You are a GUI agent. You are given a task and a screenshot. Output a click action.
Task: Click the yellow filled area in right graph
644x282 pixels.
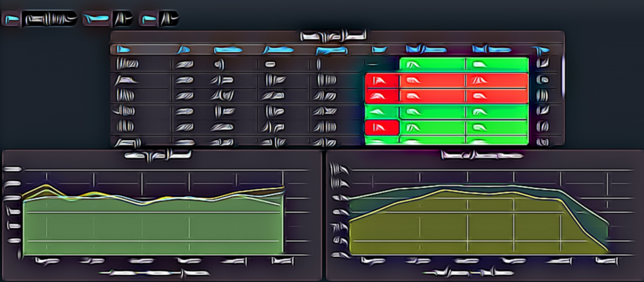[x=465, y=226]
